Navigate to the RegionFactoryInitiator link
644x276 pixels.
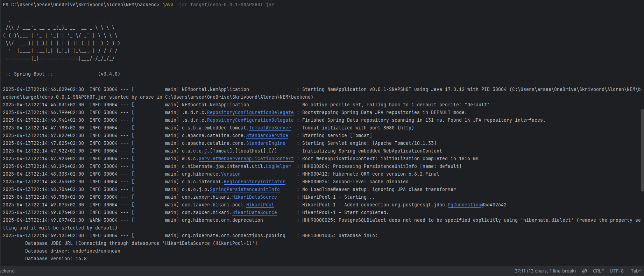click(x=254, y=182)
